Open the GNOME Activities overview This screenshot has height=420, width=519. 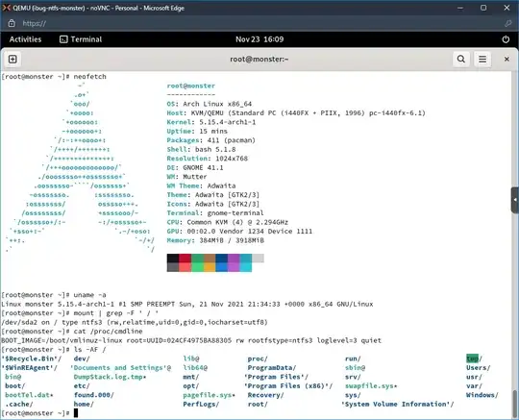click(x=26, y=39)
